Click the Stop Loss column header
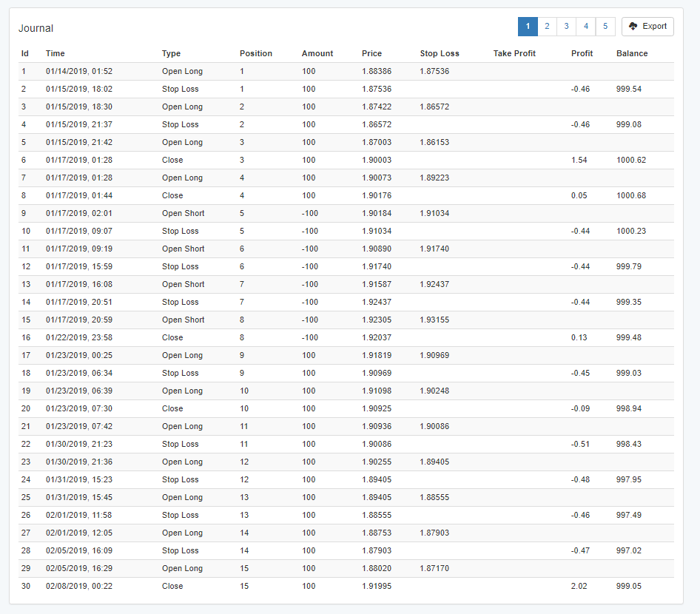This screenshot has height=614, width=700. pos(440,53)
